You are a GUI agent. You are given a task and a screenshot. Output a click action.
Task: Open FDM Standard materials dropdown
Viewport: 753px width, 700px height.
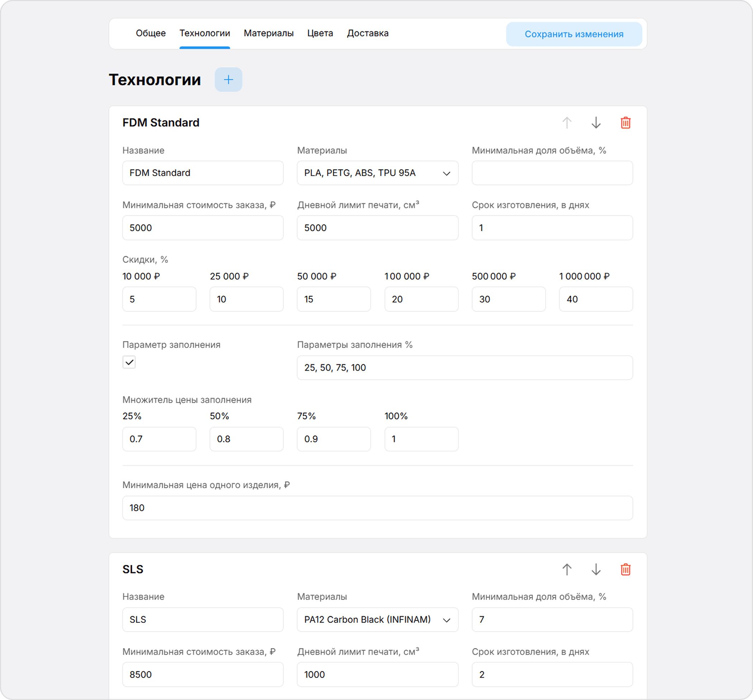point(378,173)
